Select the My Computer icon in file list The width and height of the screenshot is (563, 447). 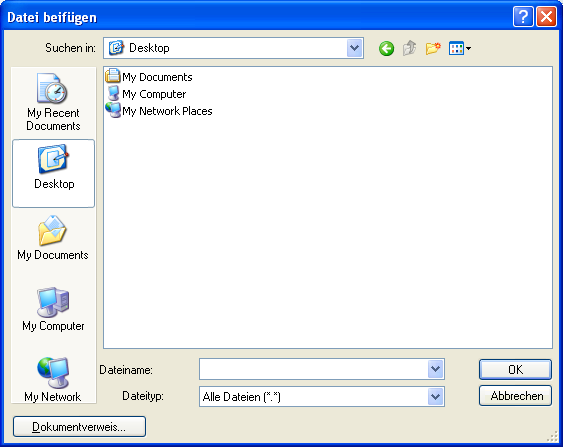pos(113,93)
